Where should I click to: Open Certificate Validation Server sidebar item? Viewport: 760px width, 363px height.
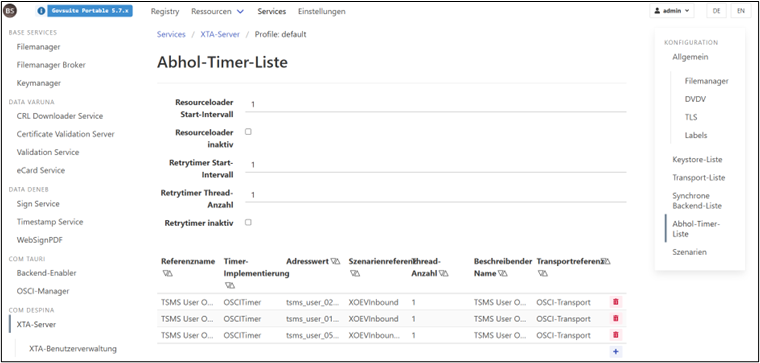coord(65,134)
